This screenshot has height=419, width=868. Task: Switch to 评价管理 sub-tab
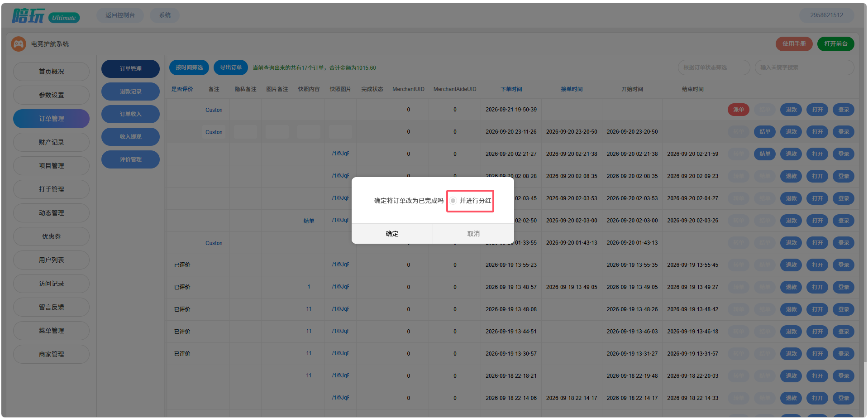coord(130,159)
